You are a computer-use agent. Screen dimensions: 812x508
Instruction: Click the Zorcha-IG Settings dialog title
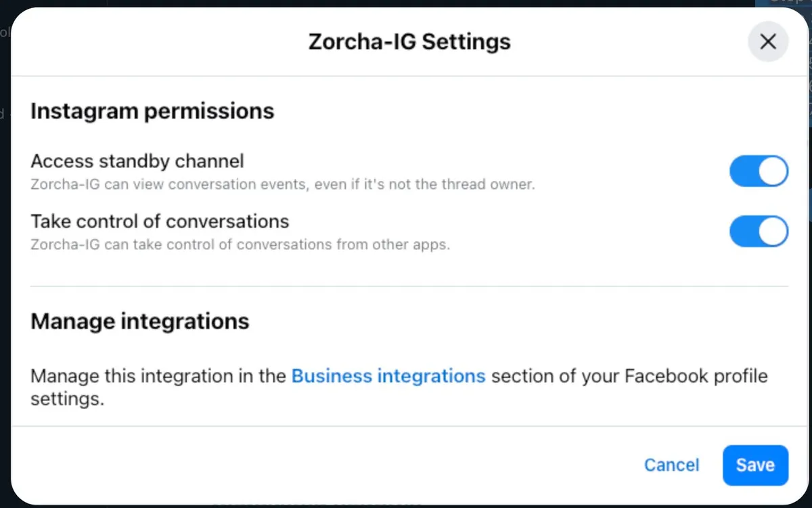click(409, 42)
